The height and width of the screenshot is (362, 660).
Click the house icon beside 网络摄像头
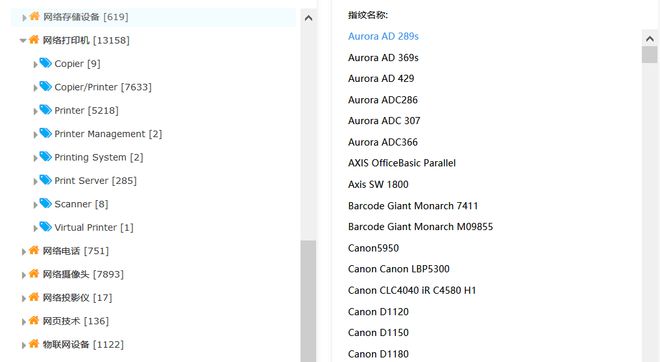[x=34, y=274]
